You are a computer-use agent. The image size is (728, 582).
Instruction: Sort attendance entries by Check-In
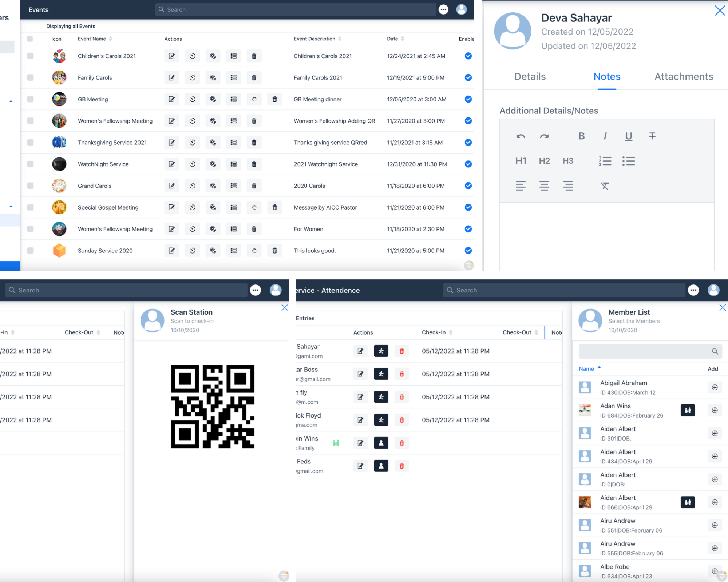pyautogui.click(x=437, y=332)
